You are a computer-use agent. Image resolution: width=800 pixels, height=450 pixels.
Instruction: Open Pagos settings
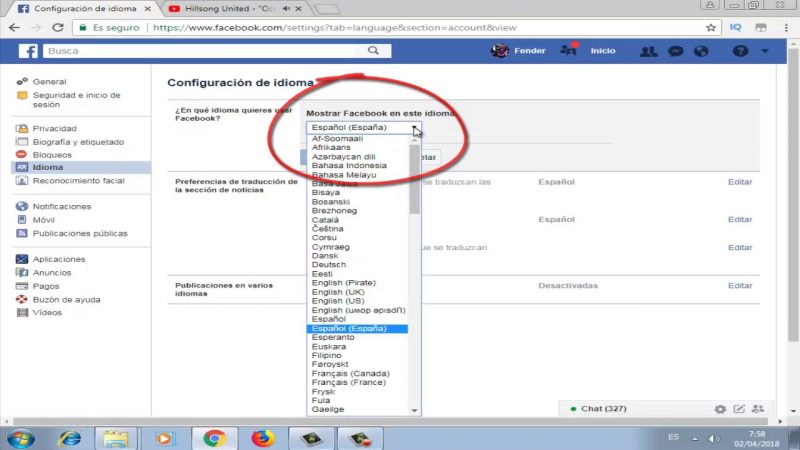[x=46, y=286]
